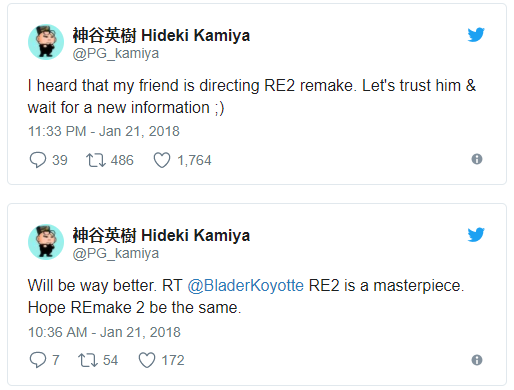The image size is (514, 390).
Task: Open @PG_kamiya handle in second tweet
Action: [116, 253]
